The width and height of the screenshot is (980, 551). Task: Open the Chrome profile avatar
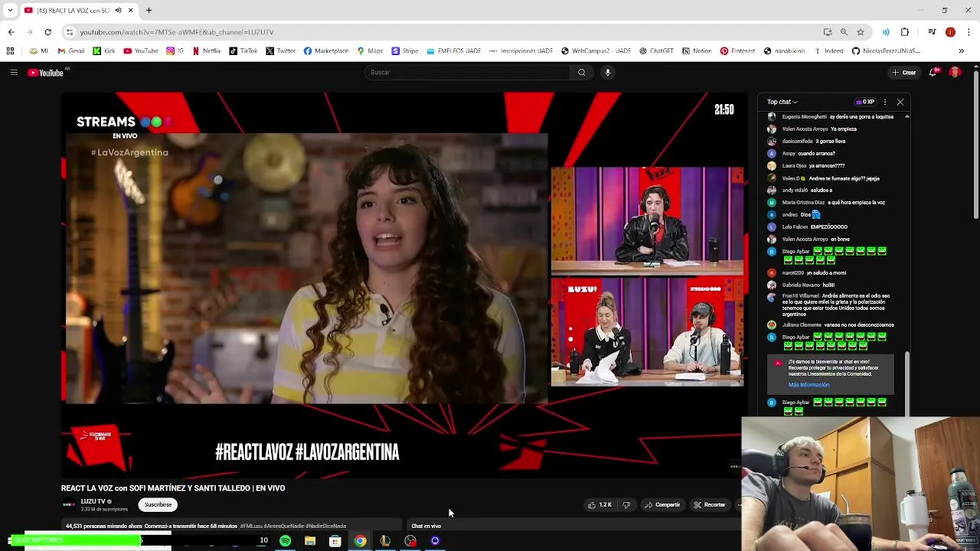pos(950,32)
